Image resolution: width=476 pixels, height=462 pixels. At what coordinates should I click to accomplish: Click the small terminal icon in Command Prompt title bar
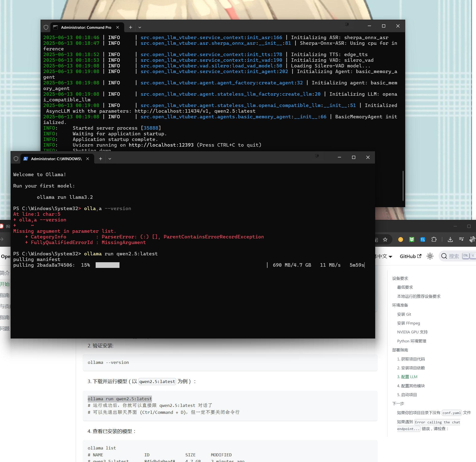click(x=347, y=24)
